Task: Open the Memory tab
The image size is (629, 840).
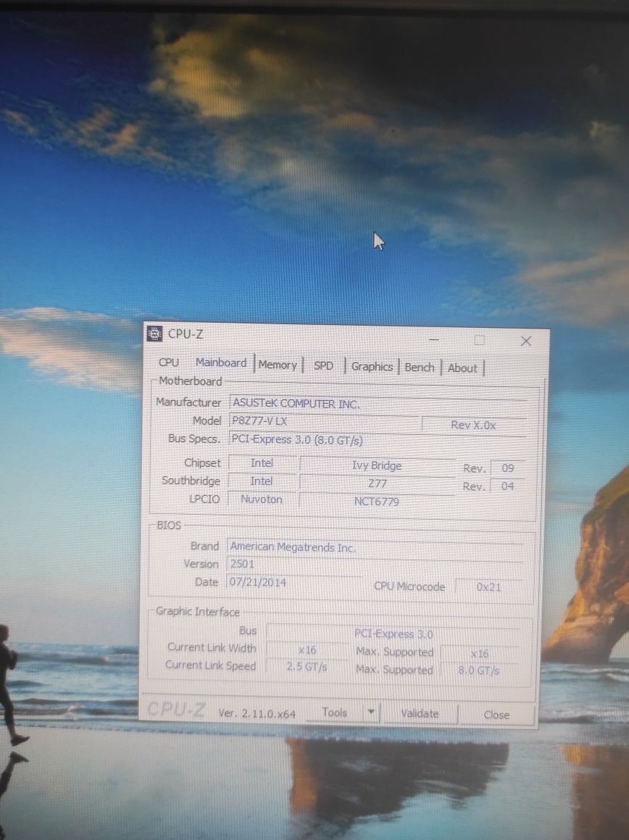Action: [x=278, y=365]
